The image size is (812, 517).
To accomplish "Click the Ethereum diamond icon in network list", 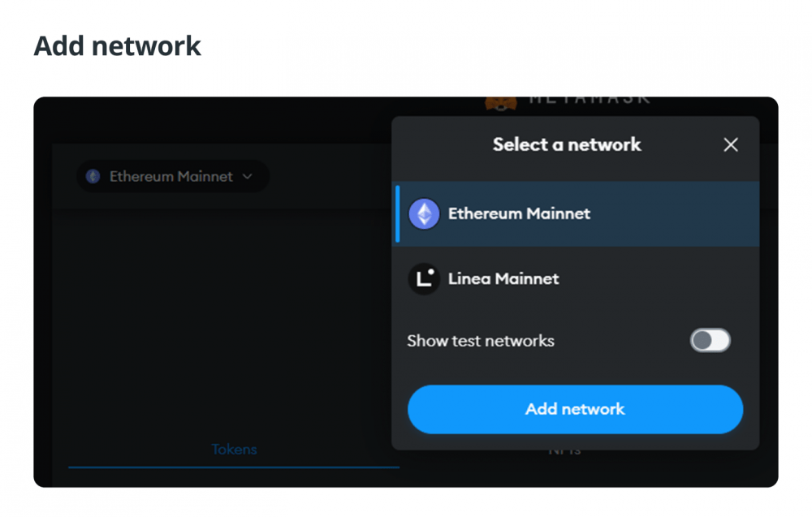I will click(x=424, y=213).
